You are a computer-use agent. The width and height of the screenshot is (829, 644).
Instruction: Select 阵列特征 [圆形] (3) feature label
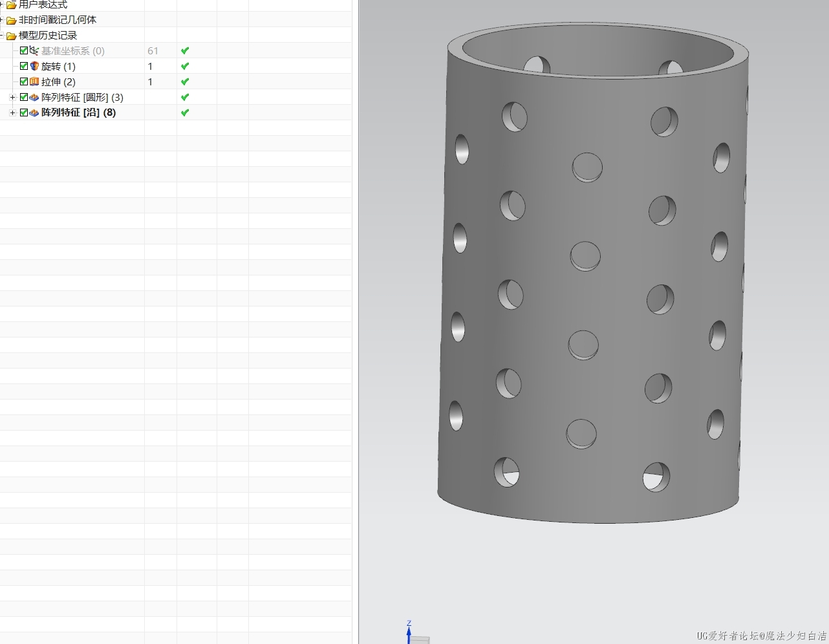[82, 97]
